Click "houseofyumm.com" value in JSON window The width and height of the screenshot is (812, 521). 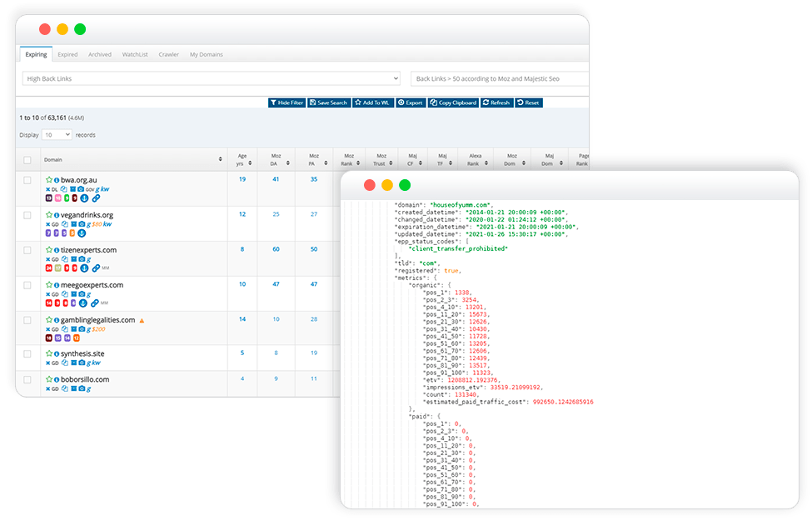point(460,205)
